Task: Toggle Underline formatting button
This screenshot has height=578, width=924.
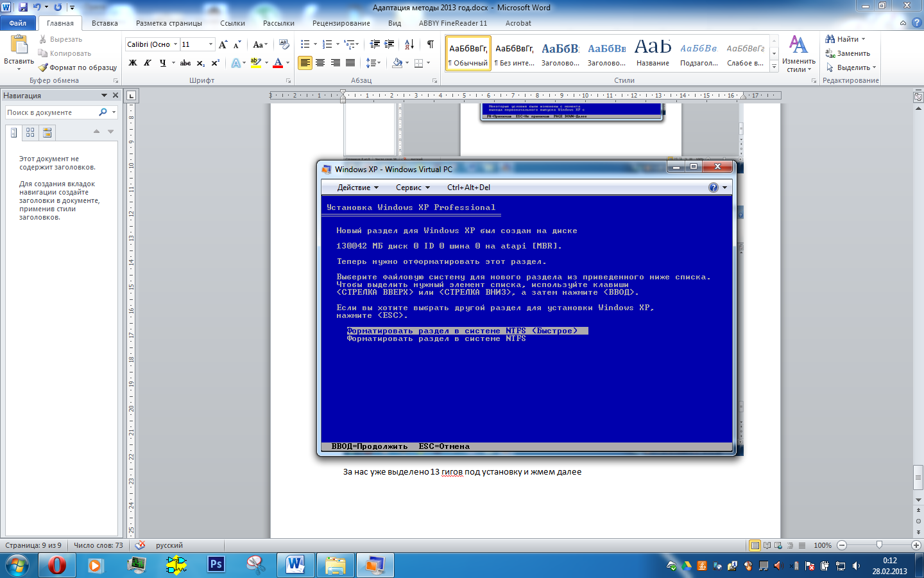Action: pyautogui.click(x=162, y=63)
